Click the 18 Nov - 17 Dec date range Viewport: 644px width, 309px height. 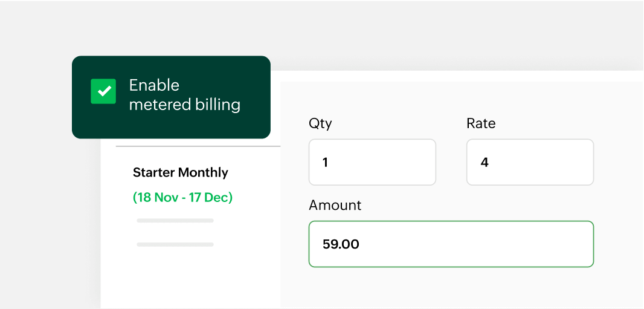182,197
